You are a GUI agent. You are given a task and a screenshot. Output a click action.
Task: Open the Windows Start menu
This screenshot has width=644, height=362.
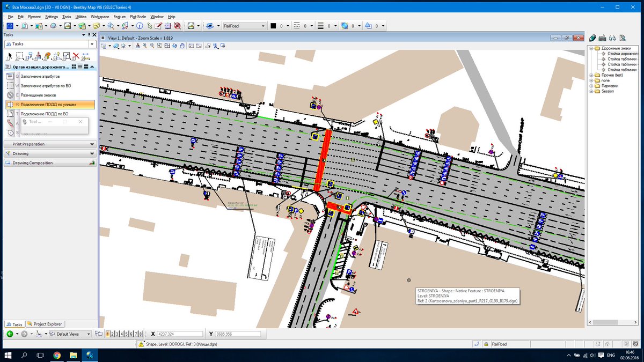pos(8,355)
